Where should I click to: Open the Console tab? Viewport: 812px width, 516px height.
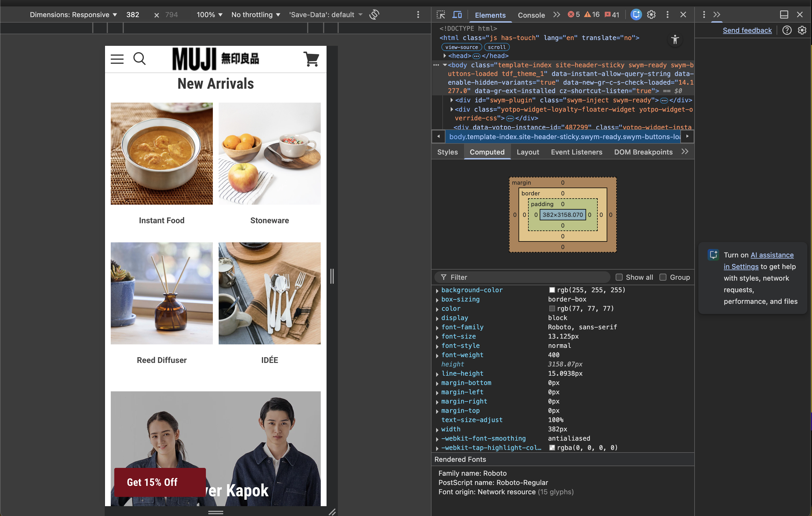click(x=531, y=15)
